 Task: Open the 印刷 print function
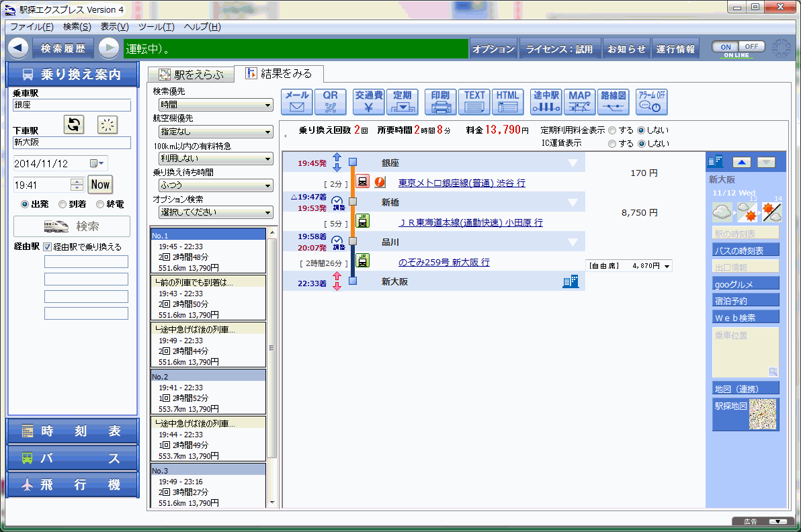440,101
